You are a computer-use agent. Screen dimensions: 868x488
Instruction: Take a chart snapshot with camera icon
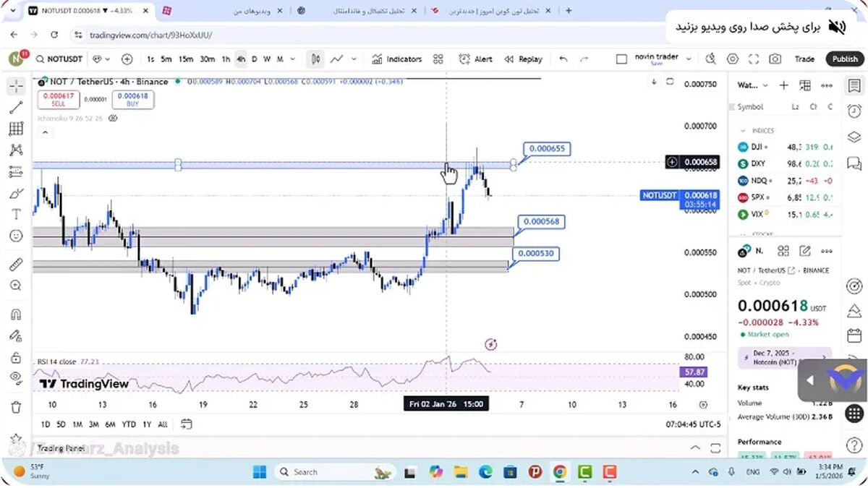(x=775, y=59)
